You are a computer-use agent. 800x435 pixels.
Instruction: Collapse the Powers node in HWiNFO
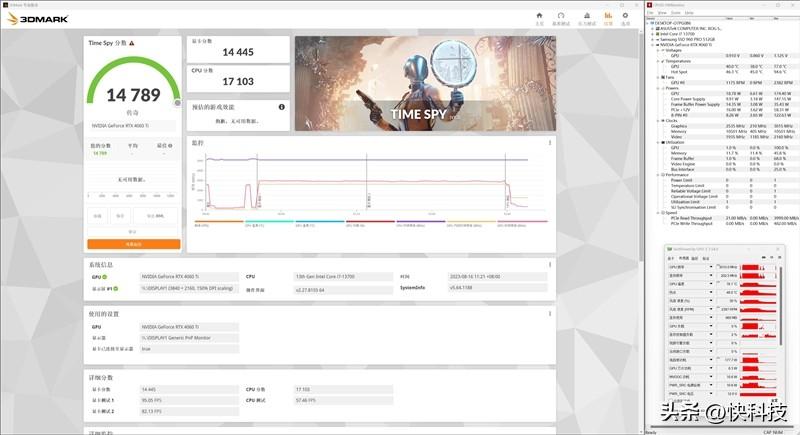[658, 88]
